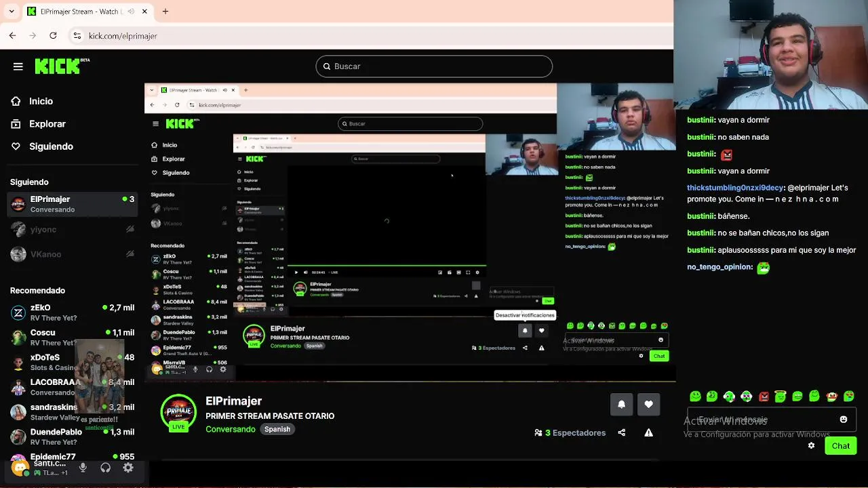The width and height of the screenshot is (868, 488).
Task: Open the emoji picker in chat input
Action: pos(844,420)
